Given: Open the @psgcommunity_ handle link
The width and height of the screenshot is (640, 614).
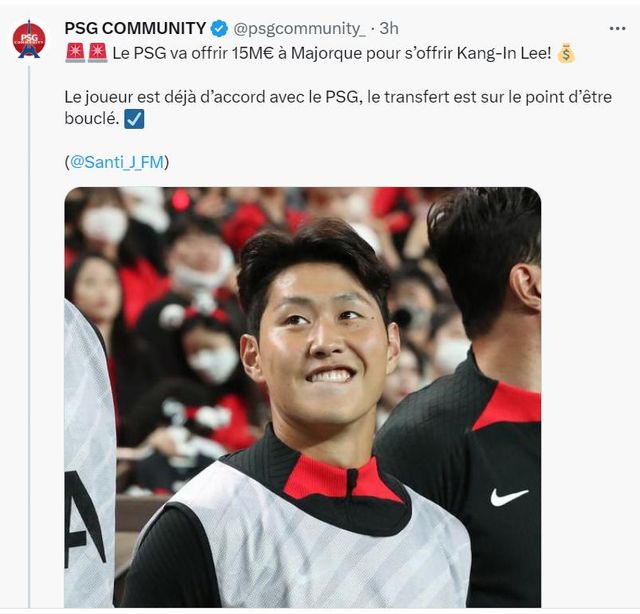Looking at the screenshot, I should 299,29.
